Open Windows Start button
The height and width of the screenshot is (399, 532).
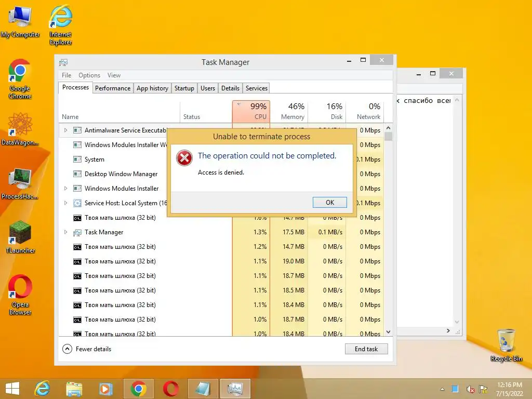(12, 389)
